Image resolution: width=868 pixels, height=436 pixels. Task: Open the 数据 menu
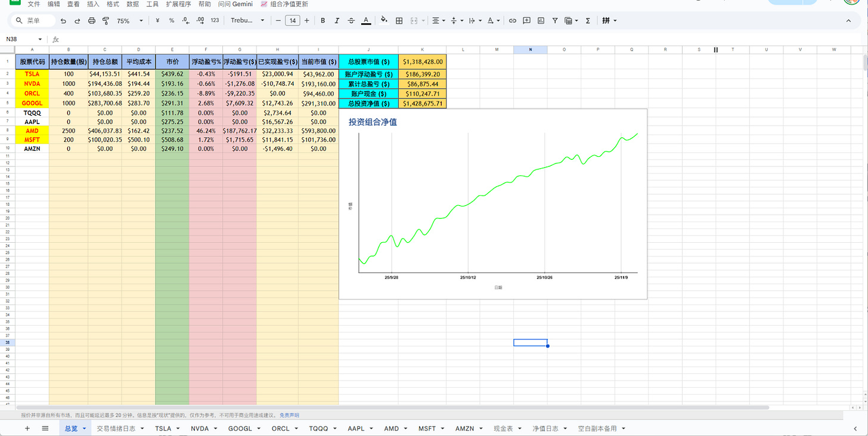133,4
